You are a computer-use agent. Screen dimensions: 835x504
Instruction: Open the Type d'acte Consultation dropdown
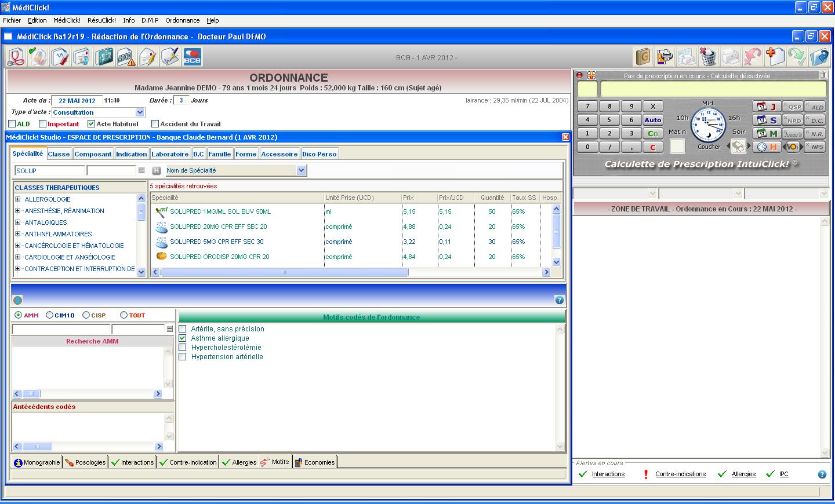pyautogui.click(x=139, y=112)
